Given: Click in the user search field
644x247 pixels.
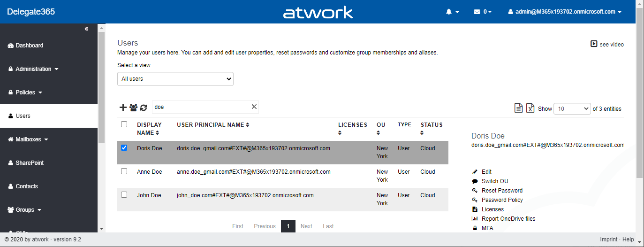Looking at the screenshot, I should pos(201,107).
